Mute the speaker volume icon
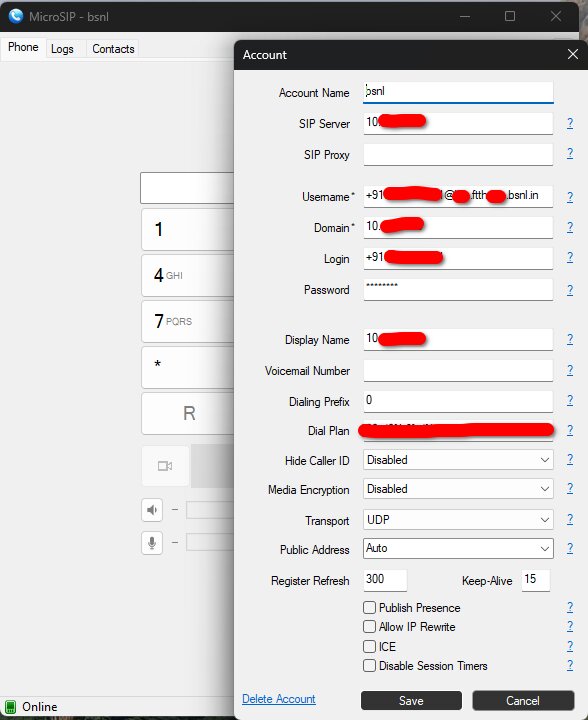The height and width of the screenshot is (720, 588). click(x=152, y=510)
